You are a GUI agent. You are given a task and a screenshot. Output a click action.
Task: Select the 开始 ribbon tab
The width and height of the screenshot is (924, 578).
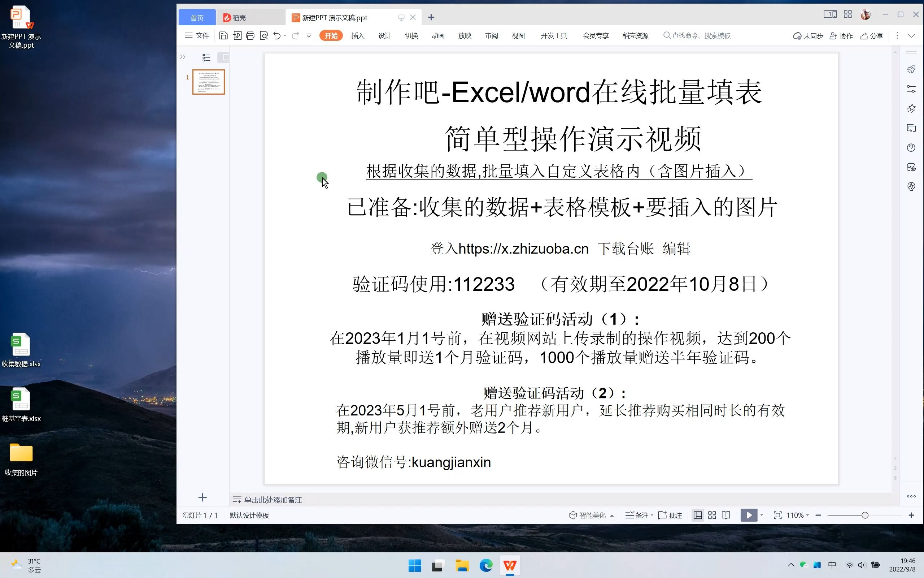331,35
